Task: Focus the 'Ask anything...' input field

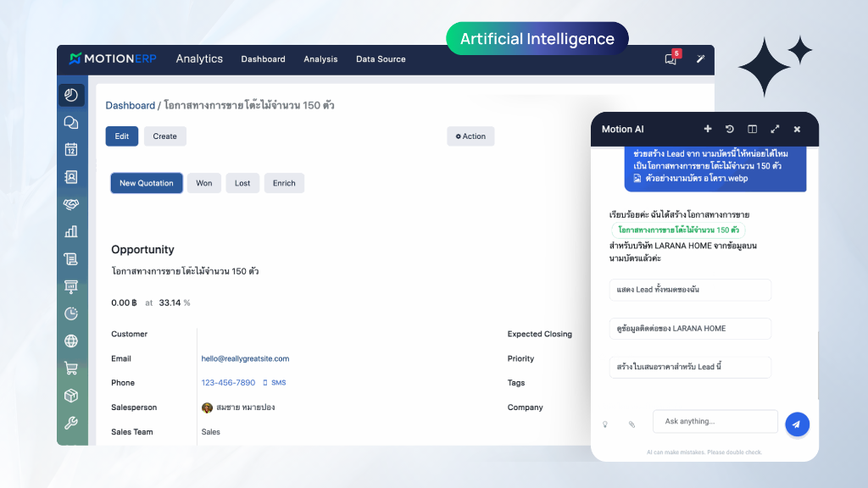Action: pos(715,422)
